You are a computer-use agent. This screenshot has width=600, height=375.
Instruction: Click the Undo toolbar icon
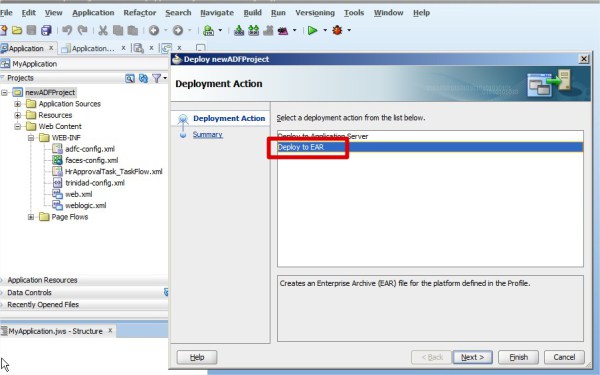point(67,30)
